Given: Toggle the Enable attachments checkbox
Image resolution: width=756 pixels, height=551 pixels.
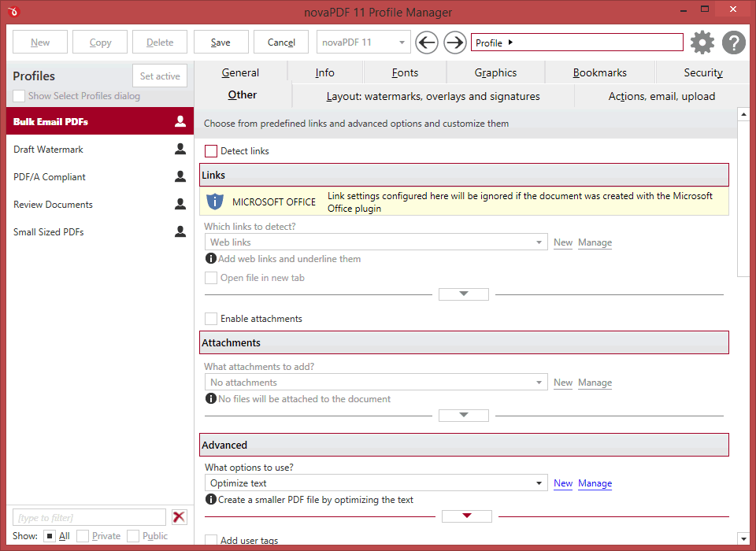Looking at the screenshot, I should click(211, 319).
